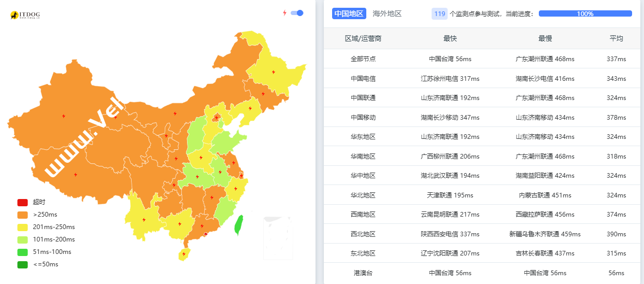Click the lightning marker on Heilongjiang

coord(273,72)
